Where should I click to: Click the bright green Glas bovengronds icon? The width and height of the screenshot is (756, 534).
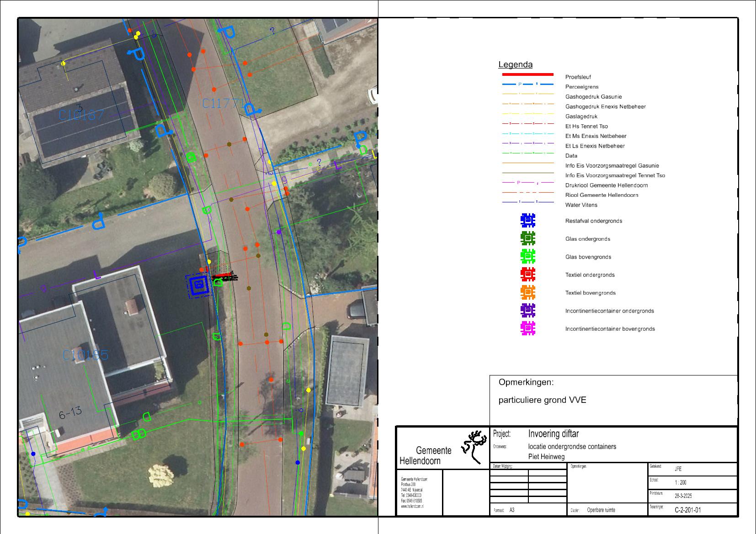[527, 257]
